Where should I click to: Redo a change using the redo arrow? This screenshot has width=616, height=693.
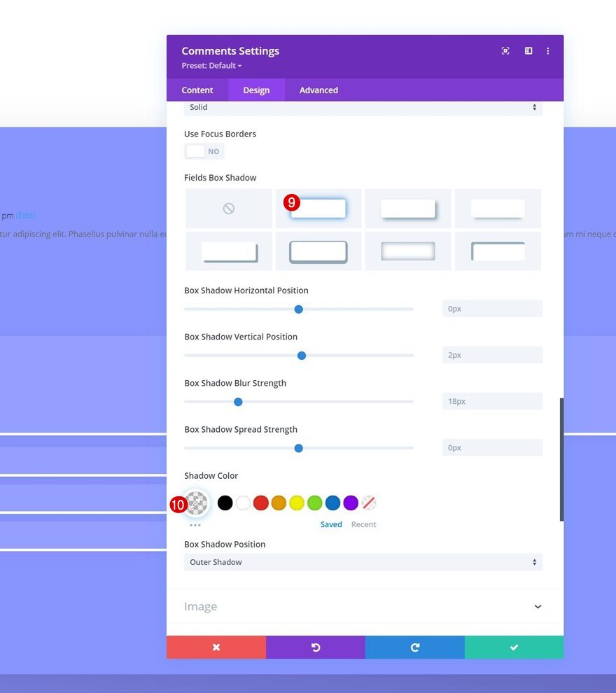pyautogui.click(x=414, y=647)
